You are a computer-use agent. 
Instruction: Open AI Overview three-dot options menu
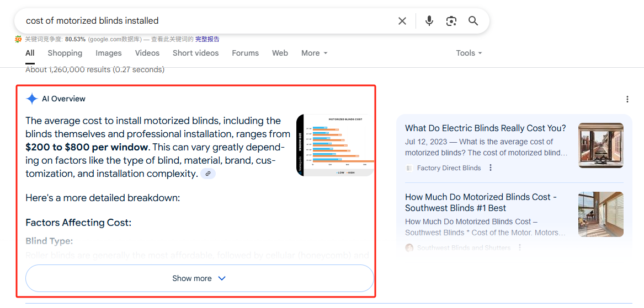tap(627, 99)
